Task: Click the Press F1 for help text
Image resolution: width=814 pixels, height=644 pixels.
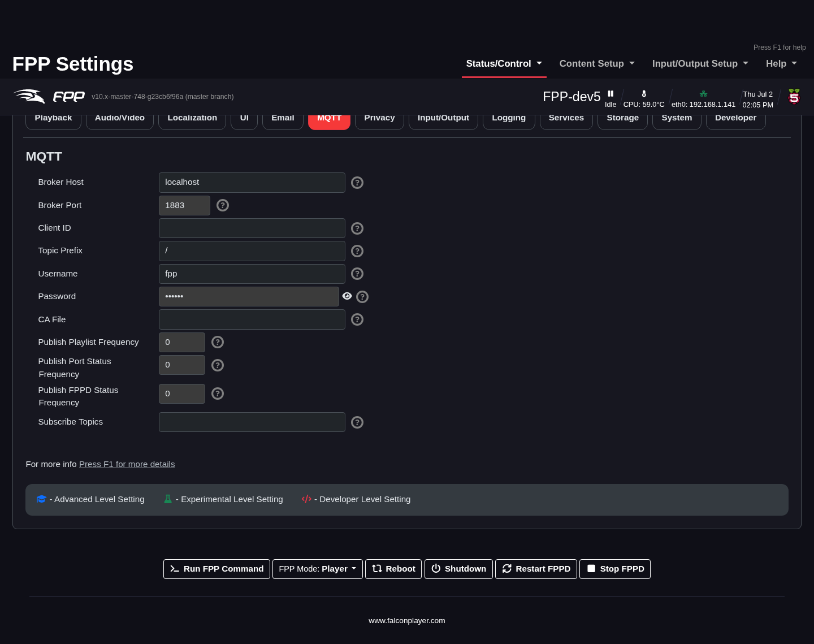Action: click(780, 47)
